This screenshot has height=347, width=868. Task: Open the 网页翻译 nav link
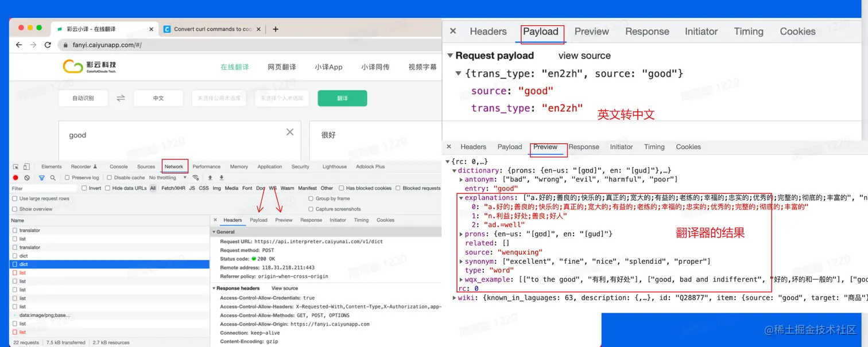click(x=282, y=67)
